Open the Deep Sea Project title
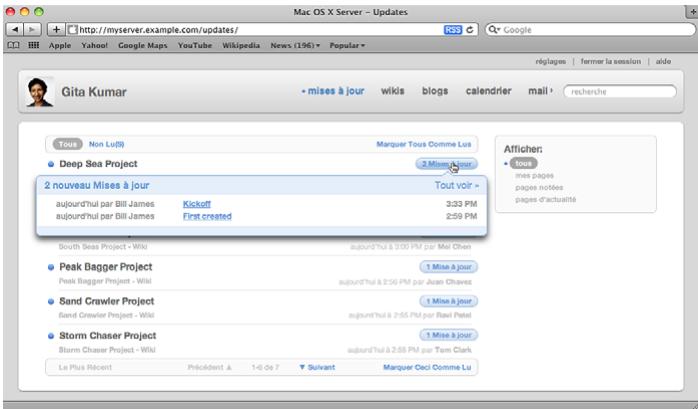Image resolution: width=698 pixels, height=409 pixels. (98, 164)
